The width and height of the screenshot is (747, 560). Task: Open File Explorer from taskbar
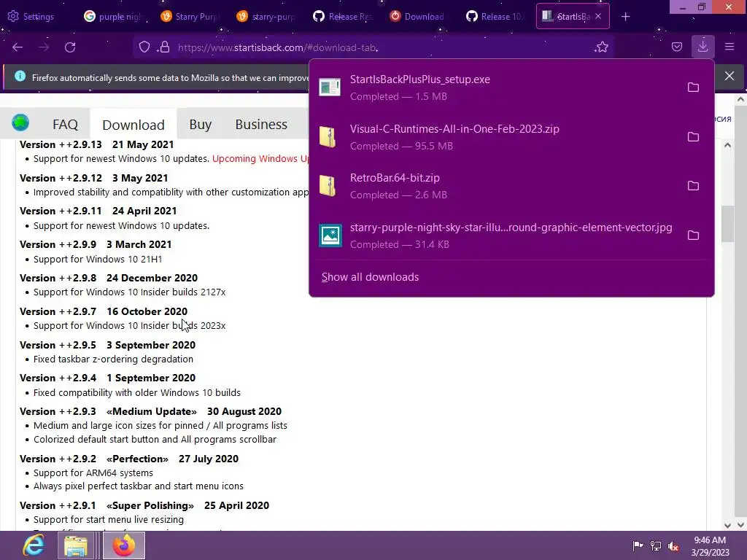pos(76,545)
